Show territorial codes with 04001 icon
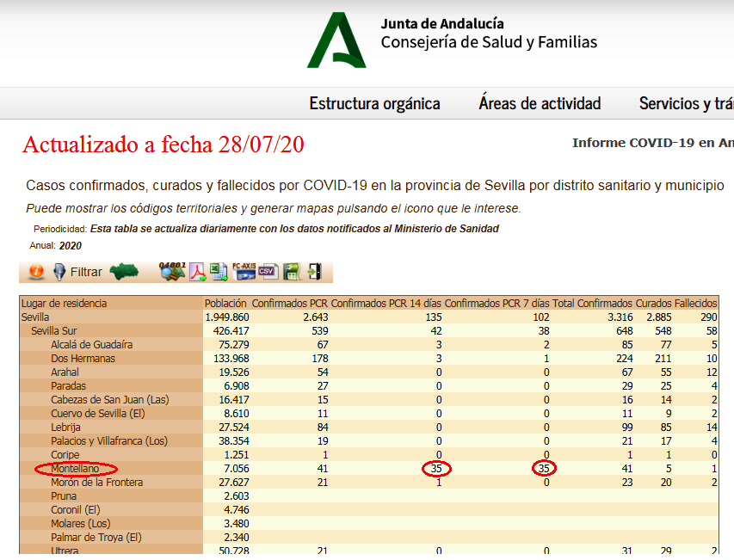734x560 pixels. click(x=173, y=271)
